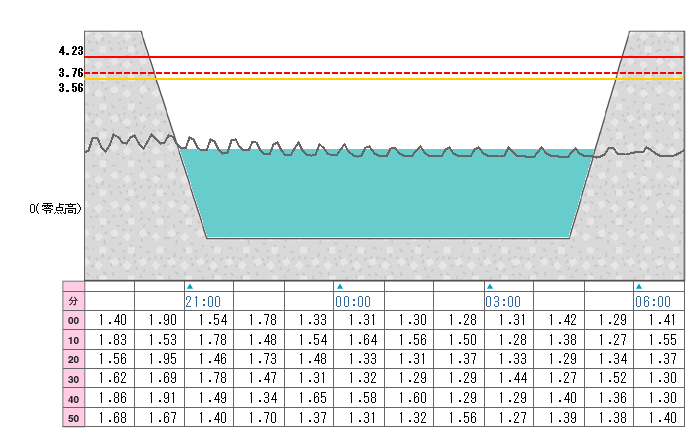The image size is (700, 430).
Task: Select the table cell reading 1.49
Action: (x=209, y=398)
